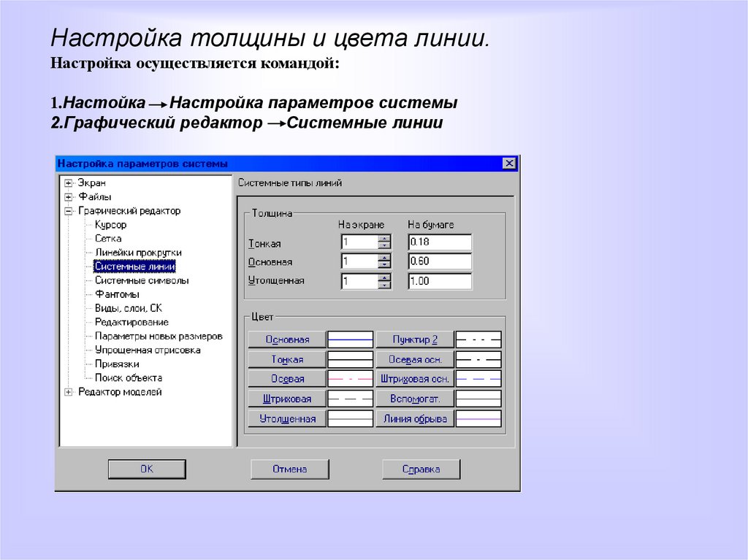Click the Осевая осн. color button
This screenshot has height=560, width=748.
(x=415, y=359)
